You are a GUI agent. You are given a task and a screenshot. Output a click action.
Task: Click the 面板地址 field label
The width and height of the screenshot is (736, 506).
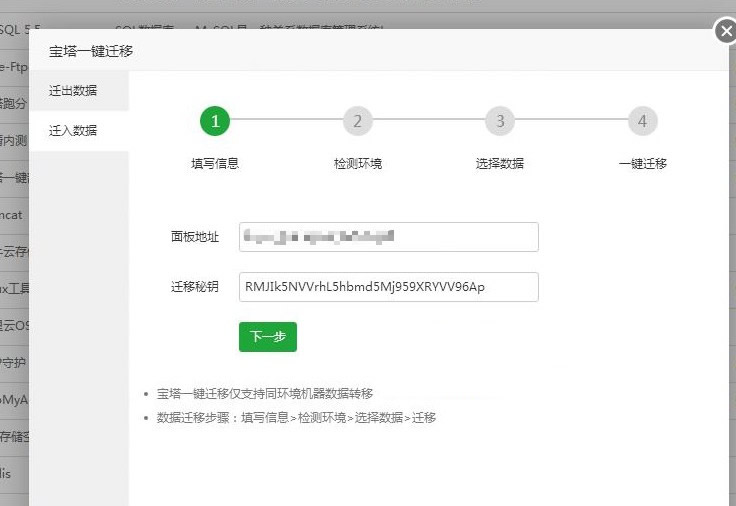coord(195,237)
